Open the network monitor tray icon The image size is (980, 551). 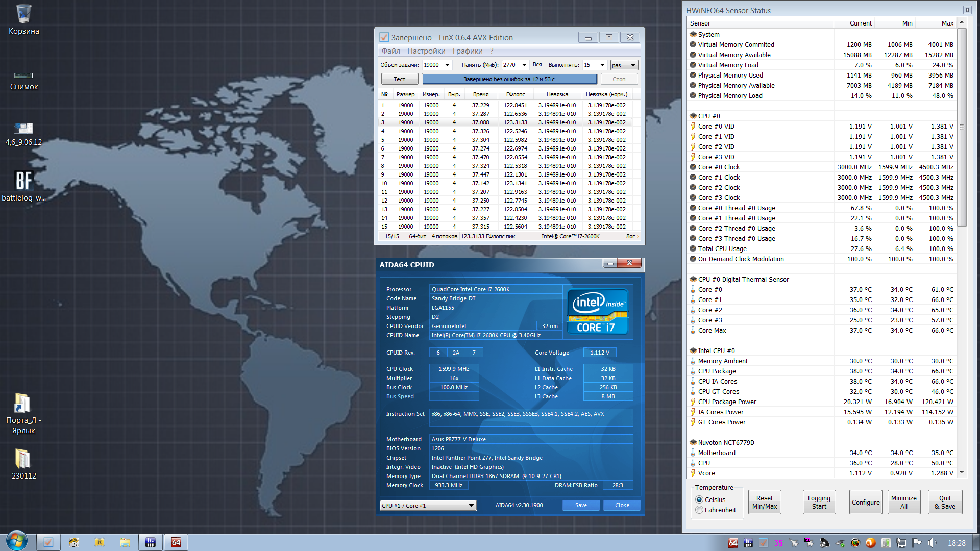(x=901, y=543)
